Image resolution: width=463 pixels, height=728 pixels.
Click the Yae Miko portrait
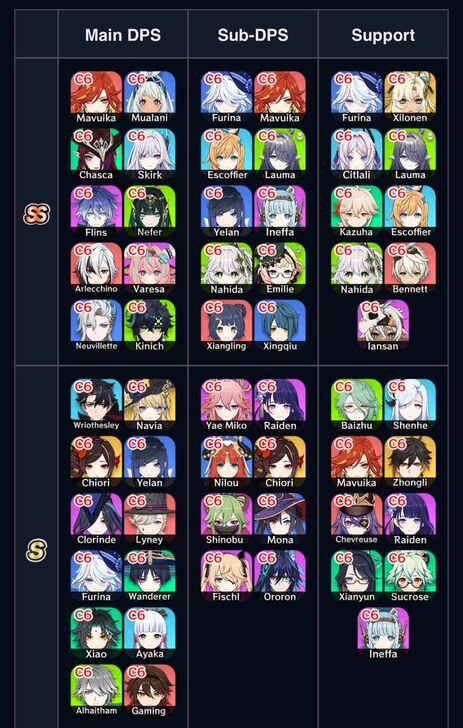click(227, 405)
